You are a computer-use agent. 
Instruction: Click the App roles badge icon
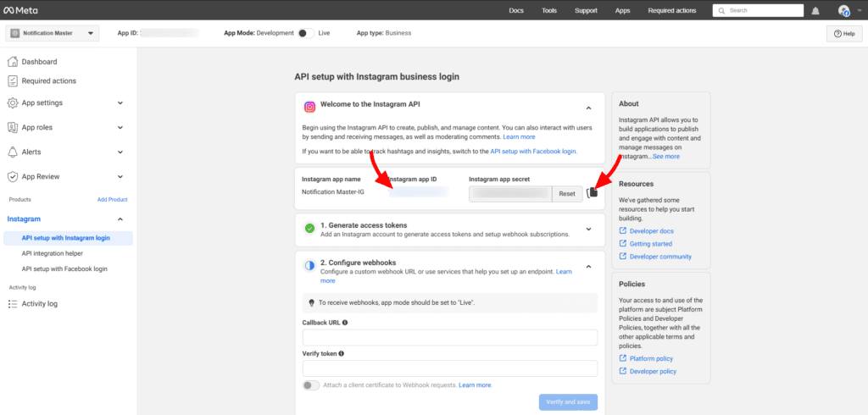click(x=13, y=127)
